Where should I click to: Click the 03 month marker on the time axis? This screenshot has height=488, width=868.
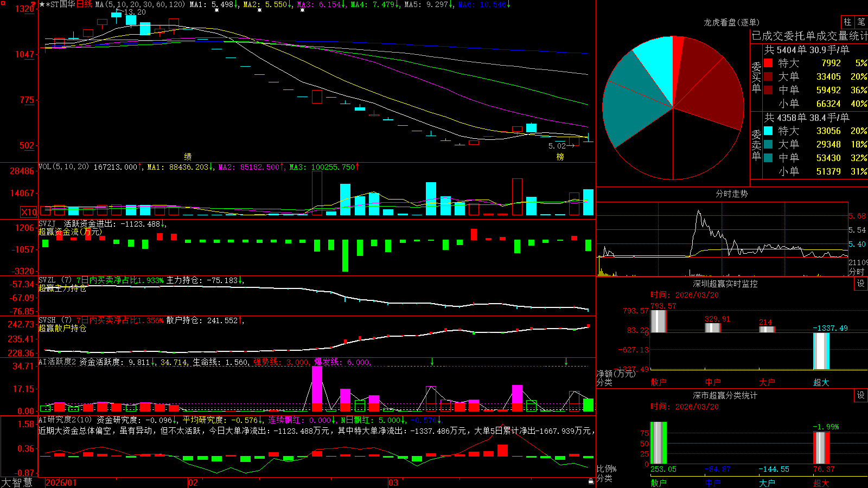coord(393,483)
